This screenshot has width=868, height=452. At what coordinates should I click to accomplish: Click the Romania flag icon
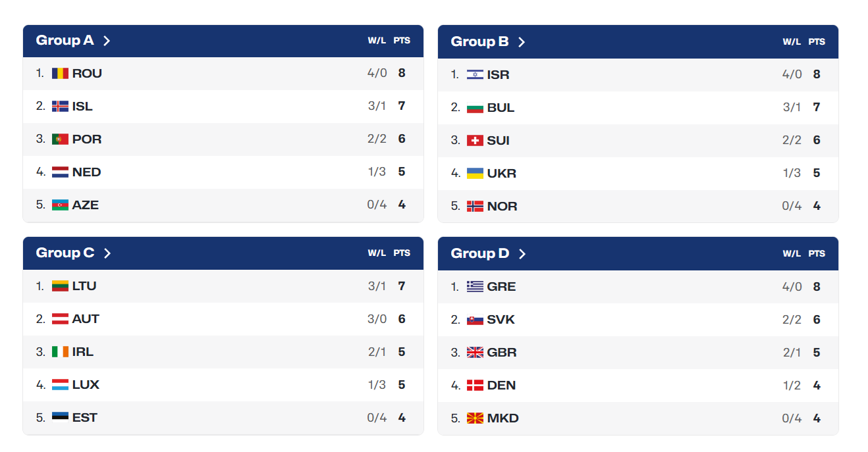click(60, 73)
